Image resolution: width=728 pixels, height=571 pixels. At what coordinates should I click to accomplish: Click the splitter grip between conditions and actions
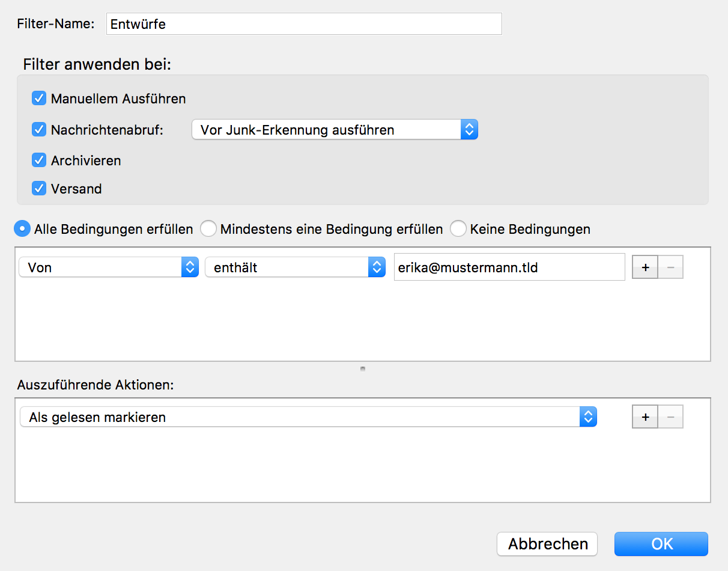363,369
